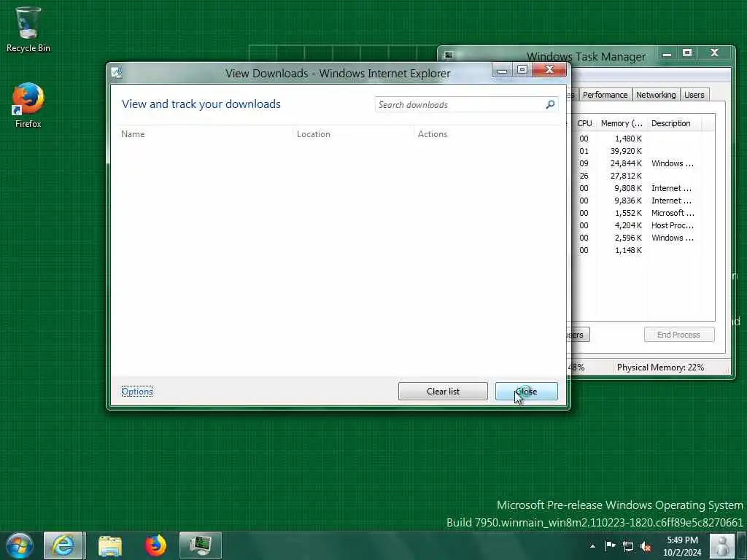This screenshot has height=560, width=747.
Task: Select the Actions column header
Action: [x=486, y=134]
